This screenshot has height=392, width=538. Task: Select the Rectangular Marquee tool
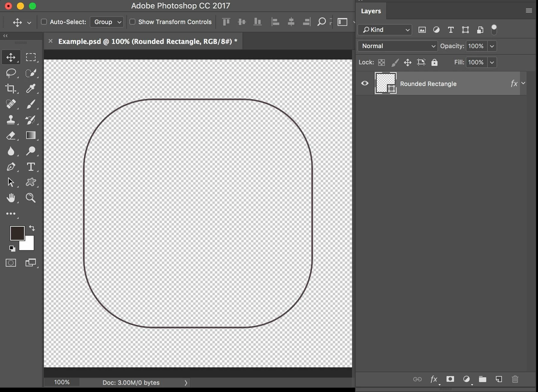click(31, 57)
